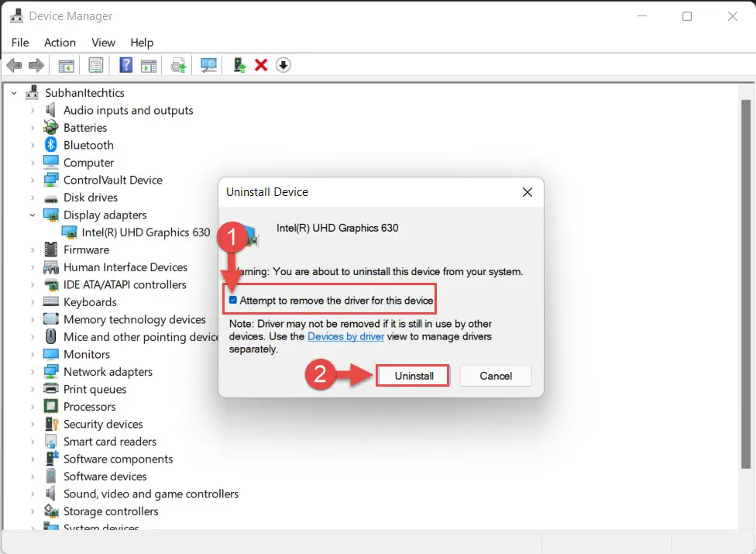Click the Forward arrow in the toolbar
This screenshot has height=554, width=756.
[36, 65]
